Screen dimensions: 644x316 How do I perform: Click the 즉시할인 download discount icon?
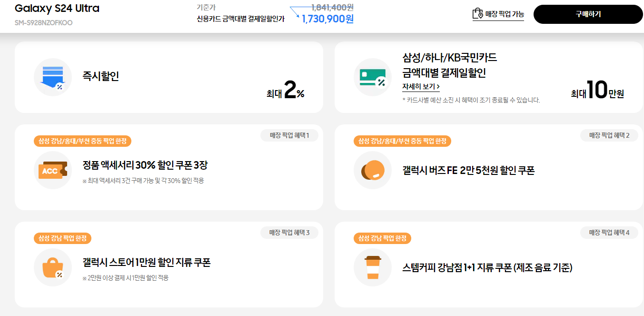tap(53, 77)
